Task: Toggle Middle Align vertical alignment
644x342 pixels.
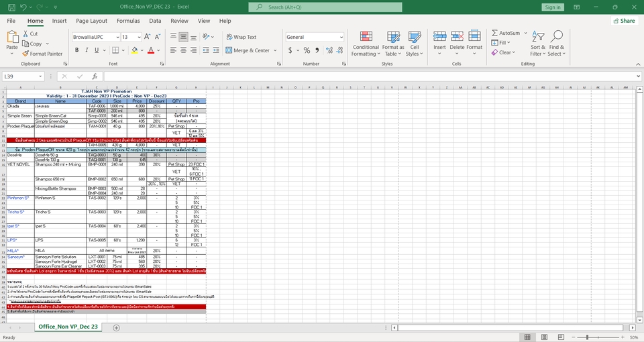Action: pyautogui.click(x=183, y=37)
